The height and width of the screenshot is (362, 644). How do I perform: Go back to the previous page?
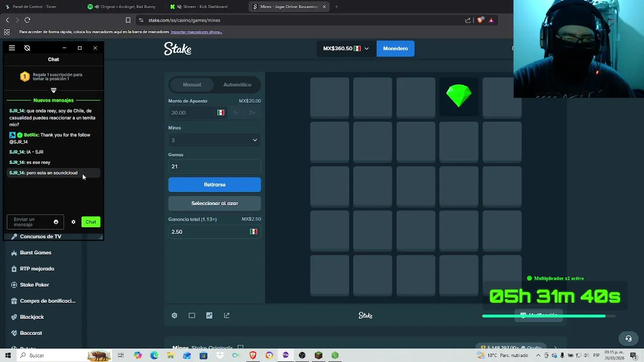tap(7, 20)
